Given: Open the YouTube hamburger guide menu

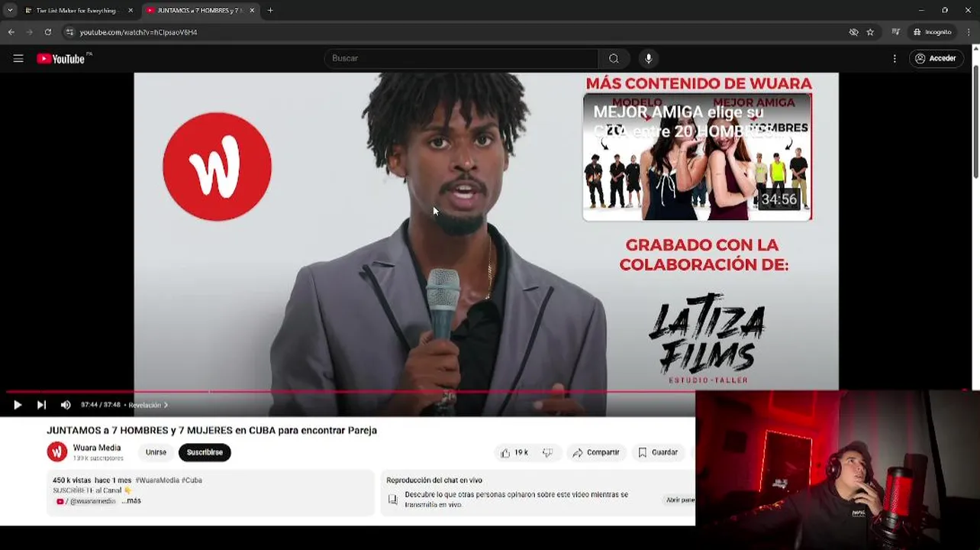Looking at the screenshot, I should [18, 59].
